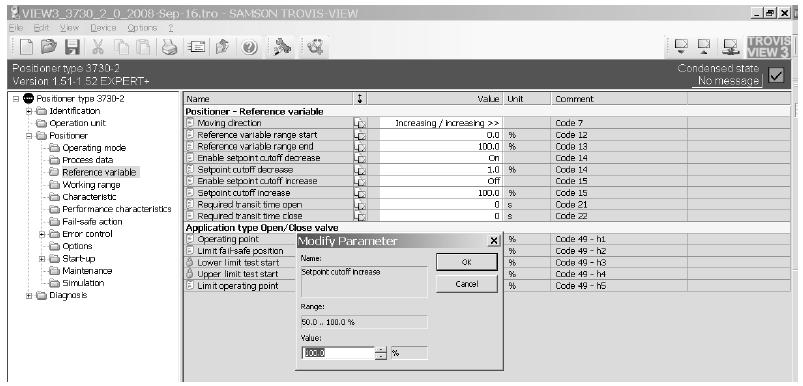The width and height of the screenshot is (803, 386).
Task: Click the upload from device icon
Action: (704, 47)
